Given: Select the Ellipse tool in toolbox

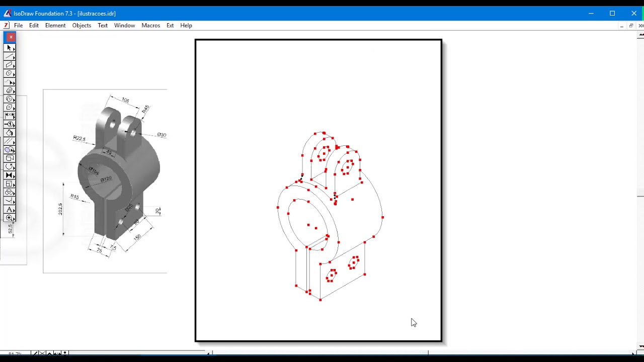Looking at the screenshot, I should 10,73.
